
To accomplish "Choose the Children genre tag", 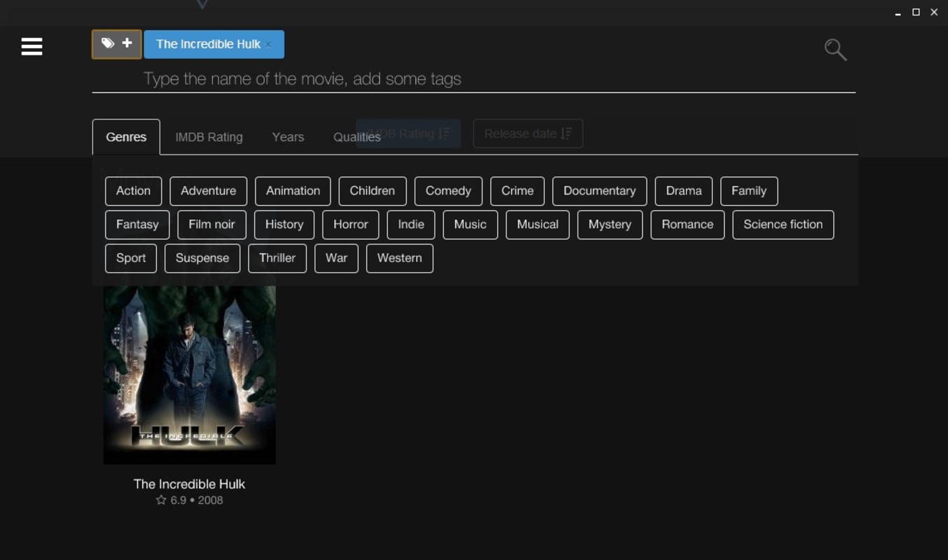I will 372,191.
